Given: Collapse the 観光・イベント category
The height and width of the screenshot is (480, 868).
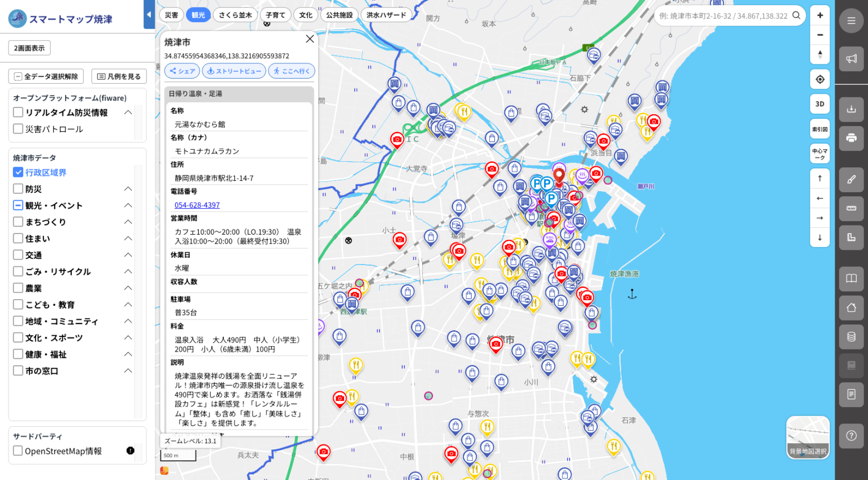Looking at the screenshot, I should (x=128, y=205).
